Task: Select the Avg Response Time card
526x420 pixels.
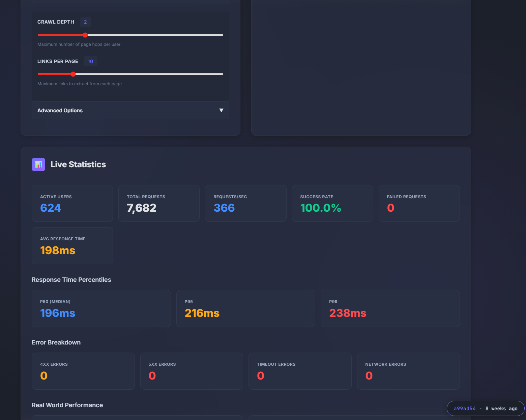Action: coord(72,246)
